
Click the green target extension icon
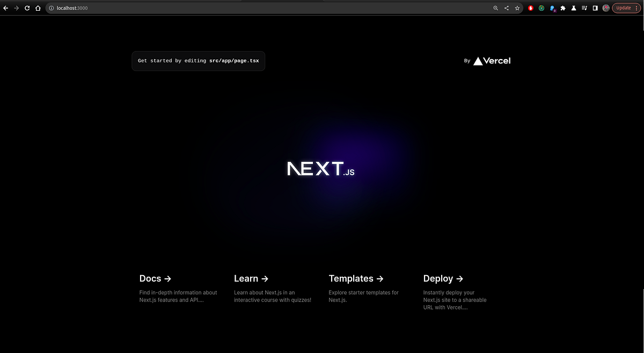click(541, 8)
